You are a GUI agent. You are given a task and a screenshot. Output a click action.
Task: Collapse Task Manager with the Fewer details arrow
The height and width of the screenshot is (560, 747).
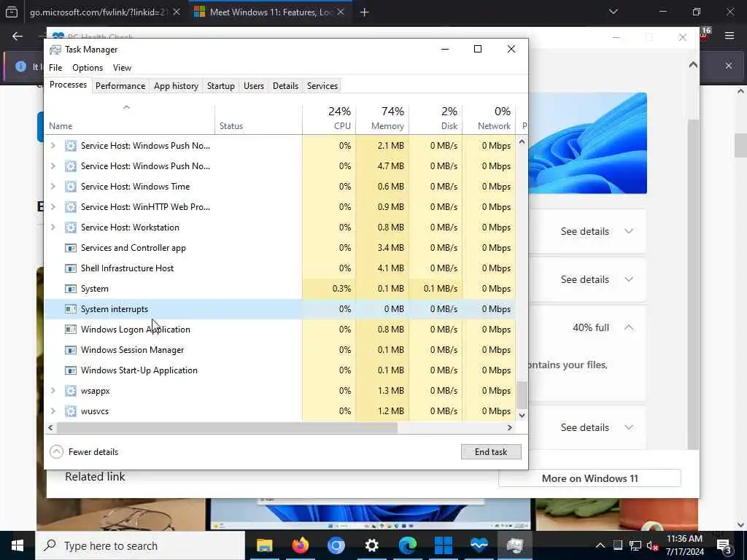tap(56, 452)
